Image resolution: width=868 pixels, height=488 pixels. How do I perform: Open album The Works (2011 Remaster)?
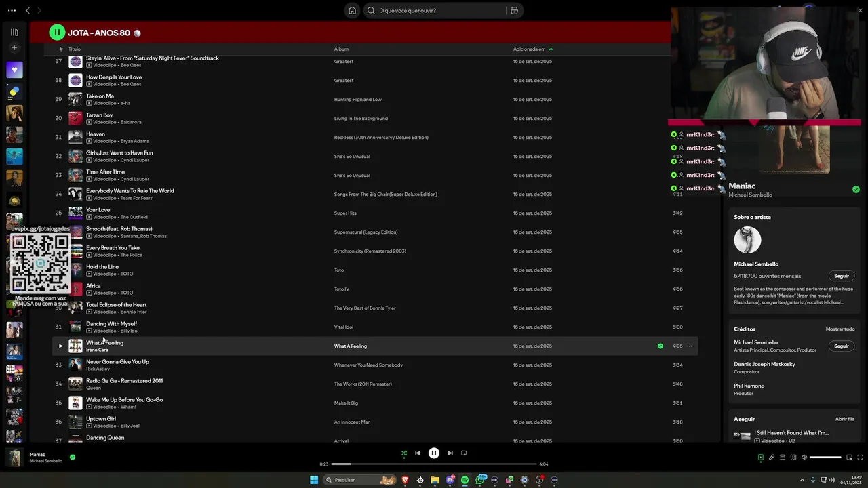(363, 384)
